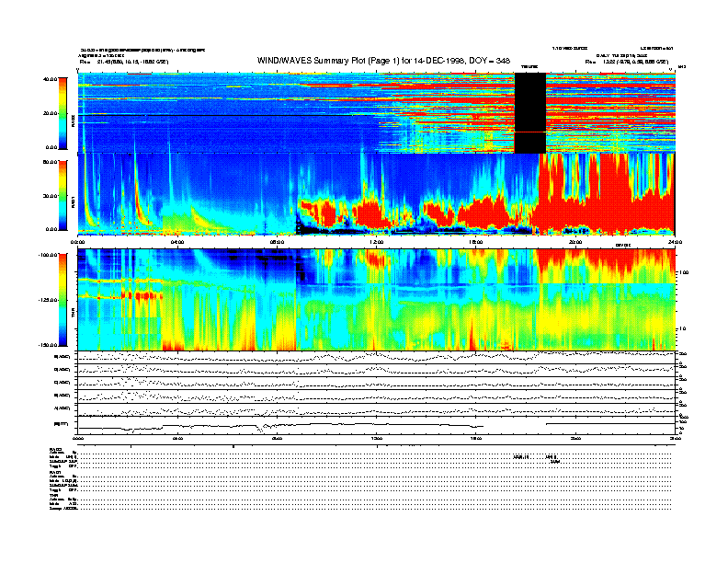Click 20:00 on the RAD1 time axis
The height and width of the screenshot is (563, 728).
pos(575,242)
